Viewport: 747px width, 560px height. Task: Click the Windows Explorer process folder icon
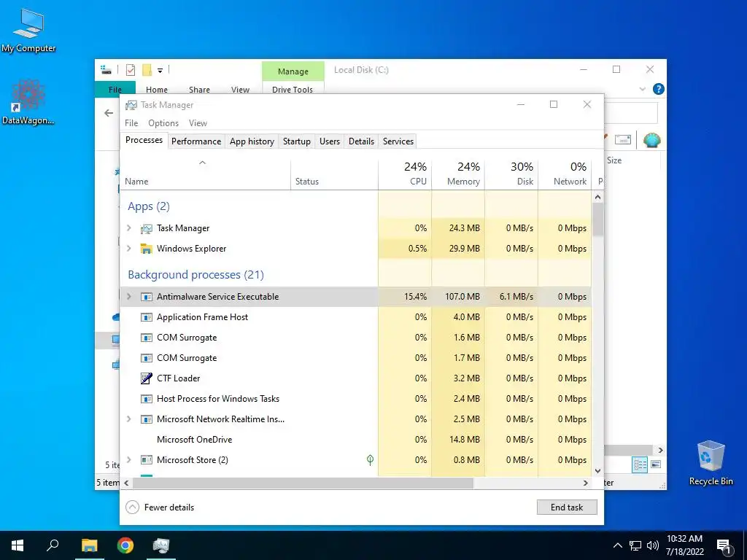click(x=146, y=249)
